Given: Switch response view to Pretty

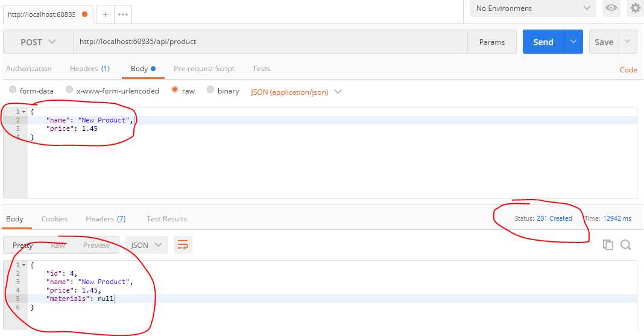Looking at the screenshot, I should [22, 246].
